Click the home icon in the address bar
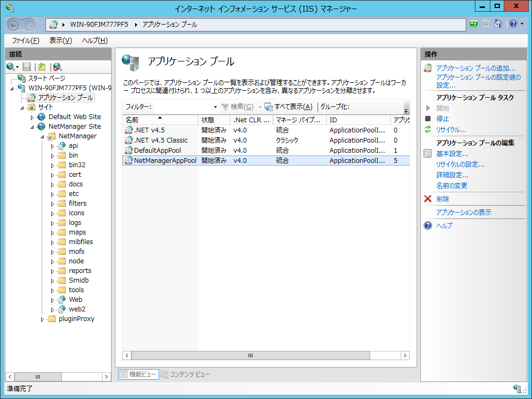Viewport: 532px width, 399px height. click(x=498, y=24)
